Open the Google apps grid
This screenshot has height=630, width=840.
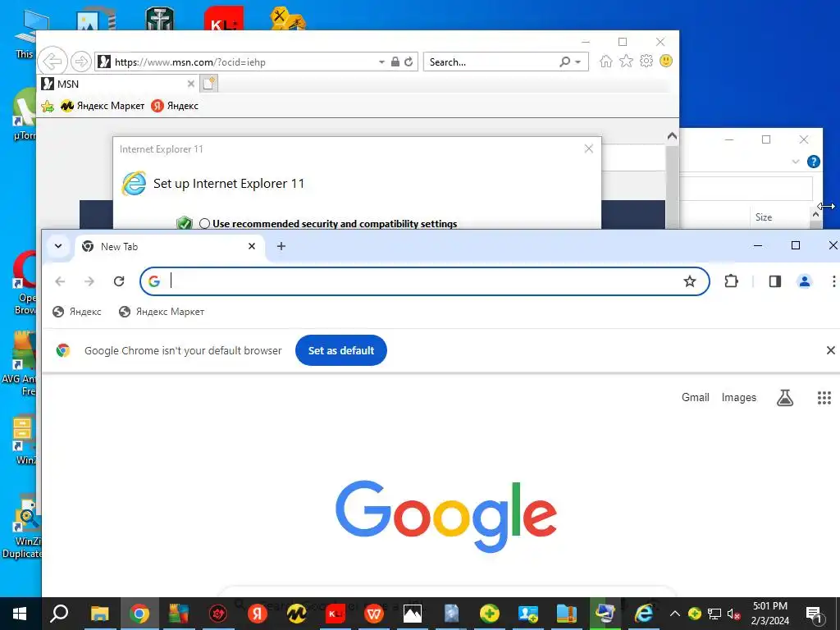[x=824, y=398]
